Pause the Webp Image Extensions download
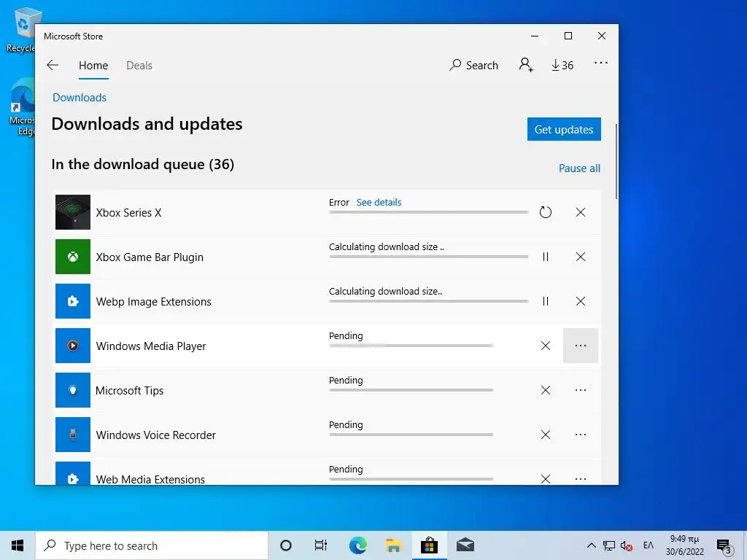The height and width of the screenshot is (560, 747). (x=546, y=301)
